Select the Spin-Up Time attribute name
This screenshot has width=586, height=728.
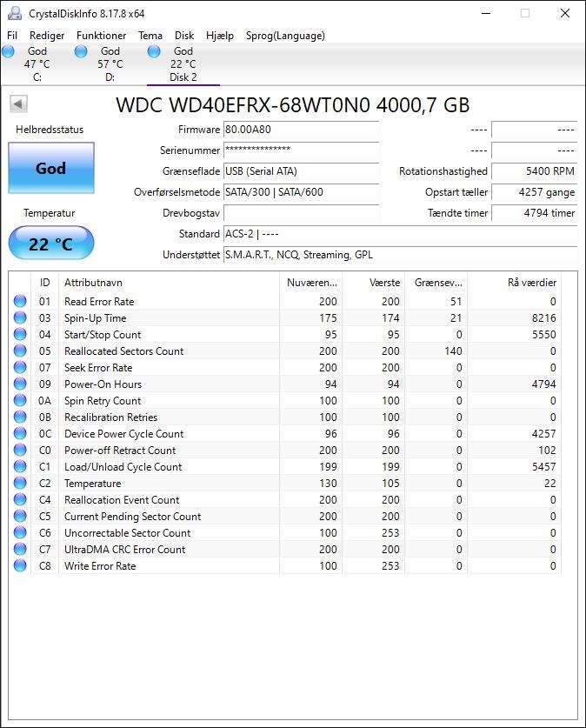click(x=95, y=318)
